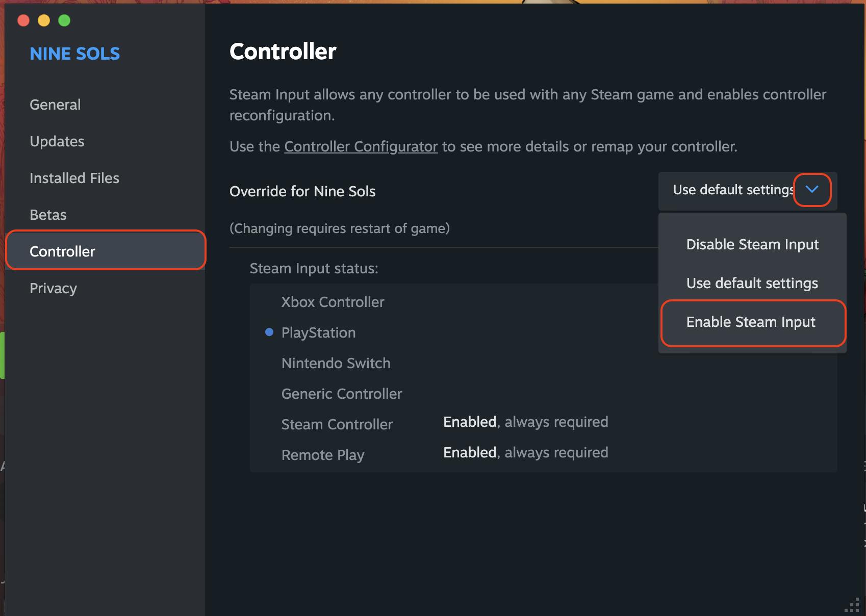The height and width of the screenshot is (616, 866).
Task: Switch to Updates section
Action: (57, 141)
